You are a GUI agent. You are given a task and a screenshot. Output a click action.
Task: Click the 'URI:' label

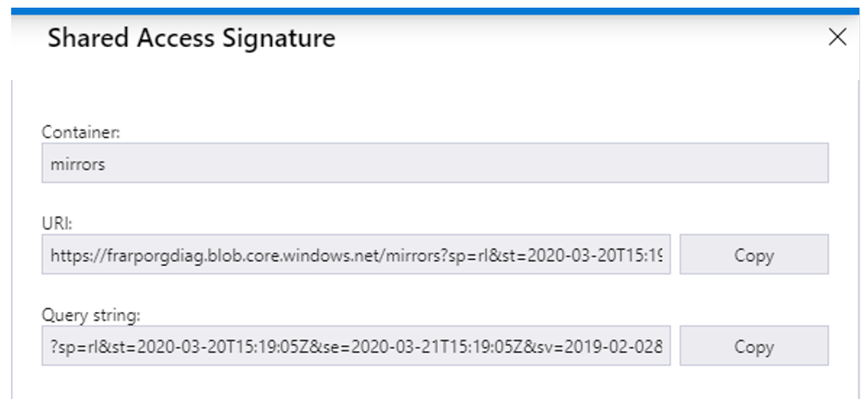pyautogui.click(x=56, y=223)
